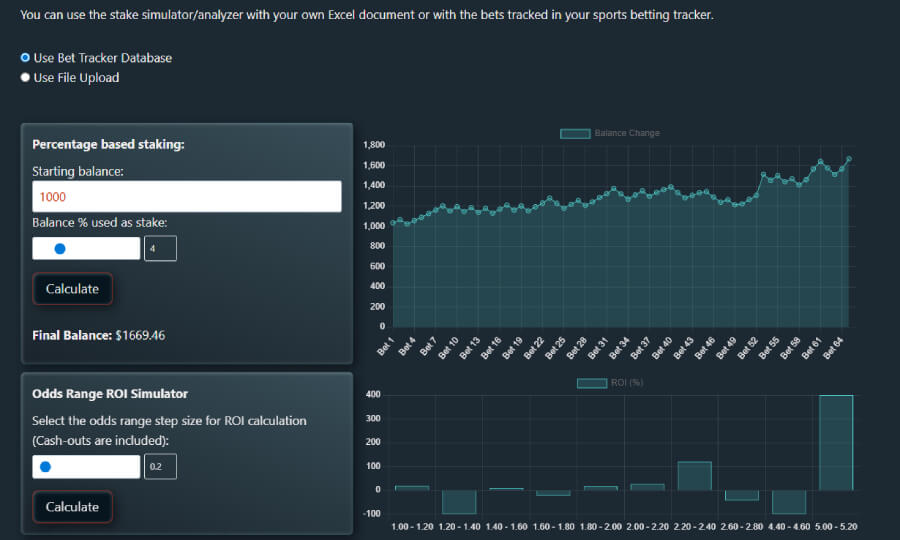
Task: Click the Starting balance input field
Action: coord(186,197)
